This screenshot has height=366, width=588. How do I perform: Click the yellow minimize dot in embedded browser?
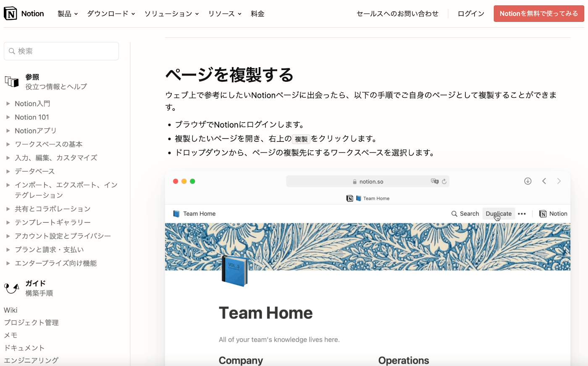click(184, 181)
